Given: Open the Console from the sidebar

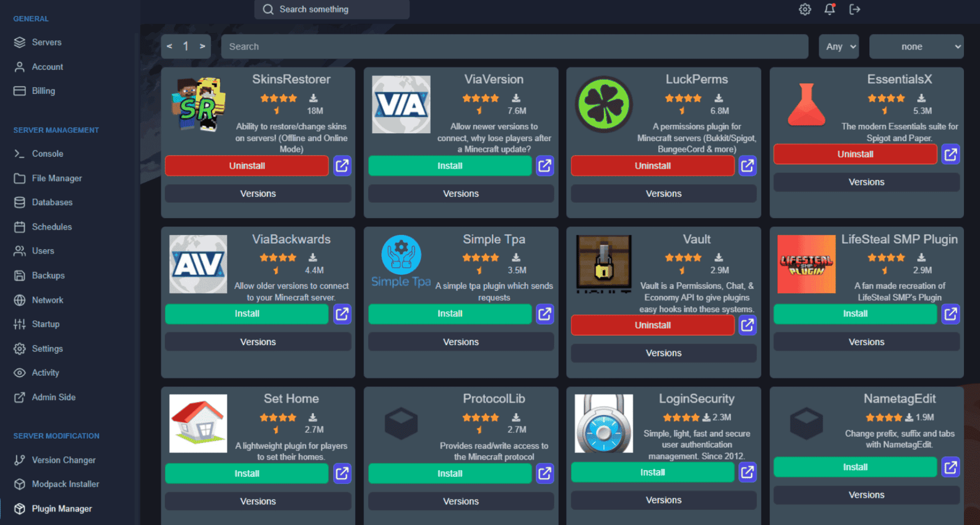Looking at the screenshot, I should click(47, 154).
